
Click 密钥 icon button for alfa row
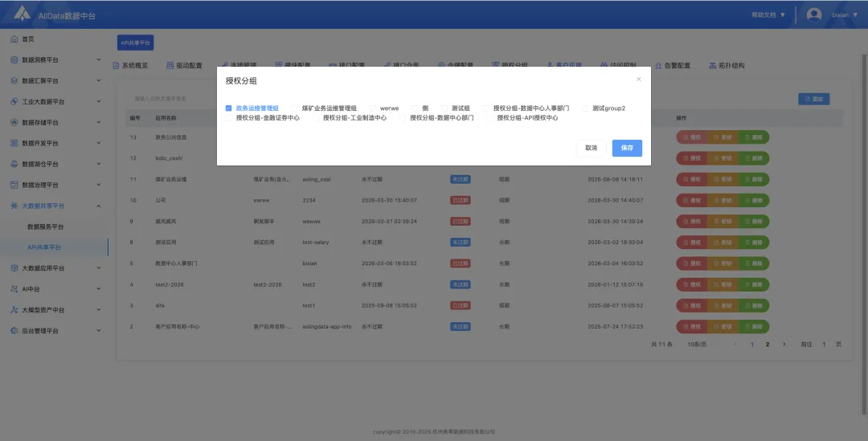coord(723,305)
